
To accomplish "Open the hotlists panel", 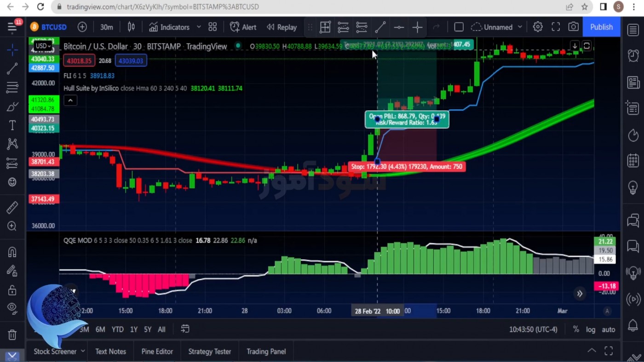I will [633, 135].
